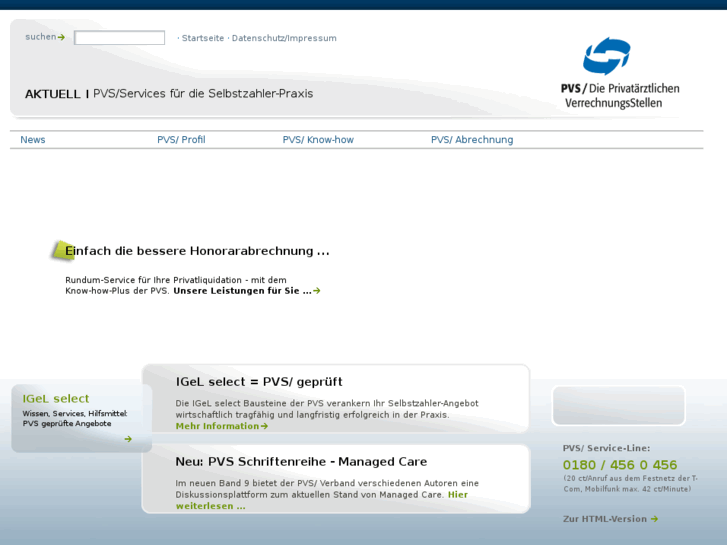This screenshot has height=545, width=727.
Task: Click the PVS/Services für die Selbstzahler-Praxis title
Action: pyautogui.click(x=203, y=94)
